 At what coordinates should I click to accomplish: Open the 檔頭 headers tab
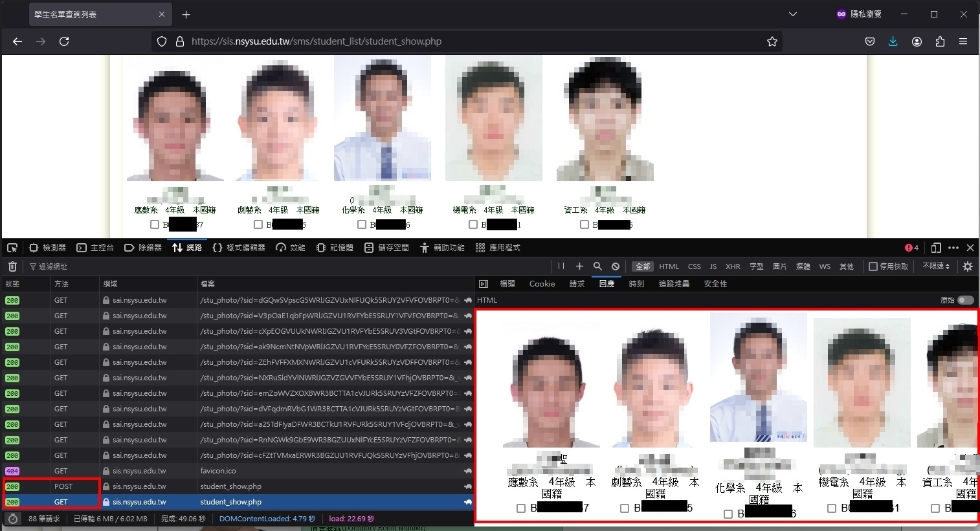click(x=507, y=284)
